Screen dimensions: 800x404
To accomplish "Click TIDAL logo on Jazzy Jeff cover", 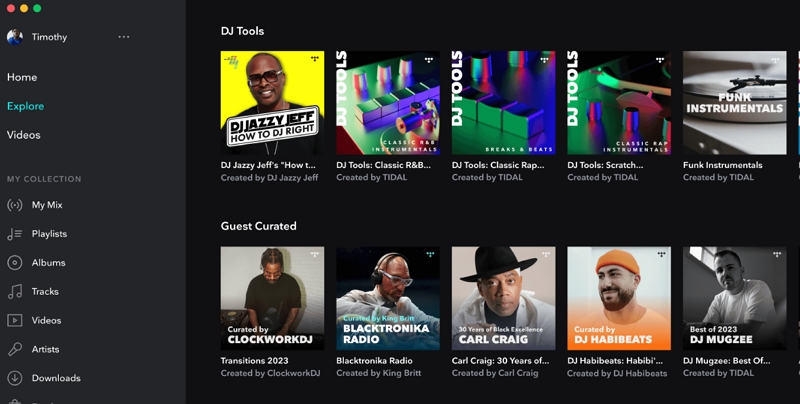I will click(x=315, y=59).
